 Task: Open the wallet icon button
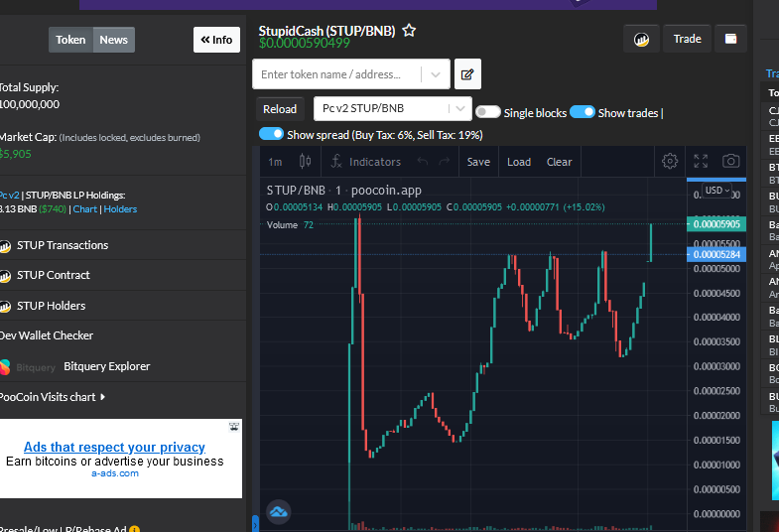(x=730, y=39)
